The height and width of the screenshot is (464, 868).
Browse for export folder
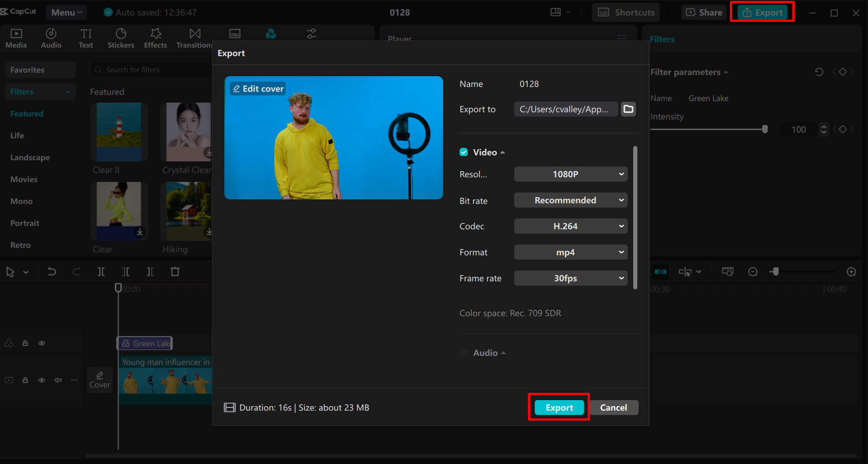[628, 109]
